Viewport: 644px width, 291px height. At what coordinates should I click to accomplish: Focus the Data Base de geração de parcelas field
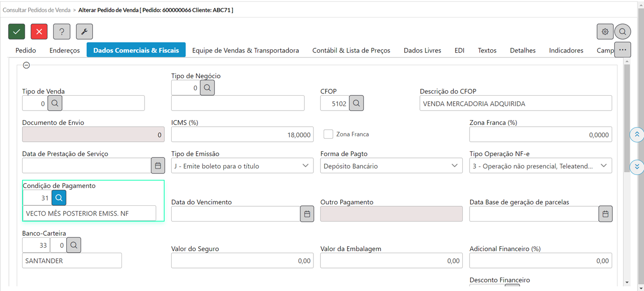click(534, 214)
